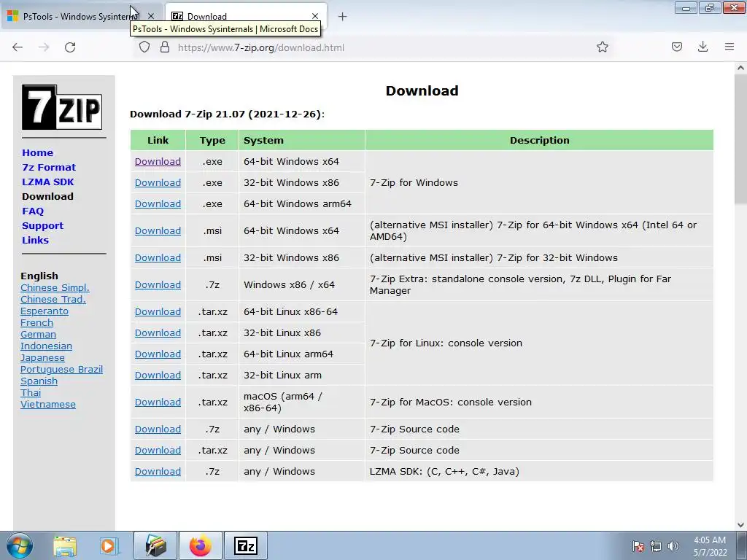Switch language to Chinese Trad.

tap(53, 300)
